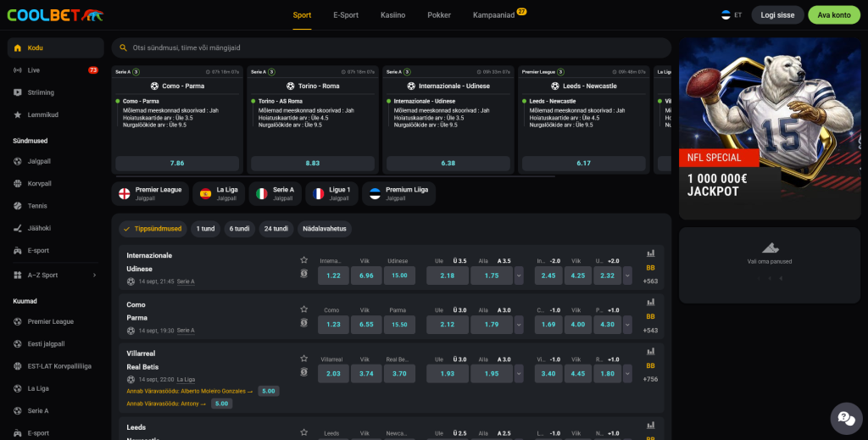Pick Alberto Moleiro Gonzales assist odds 5.00
The height and width of the screenshot is (440, 868).
pos(269,392)
